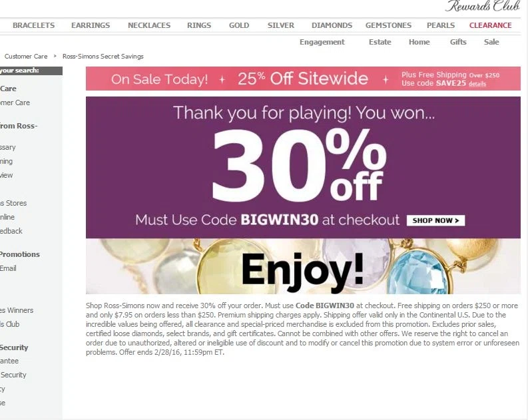Click the Customer Care breadcrumb

coord(26,56)
